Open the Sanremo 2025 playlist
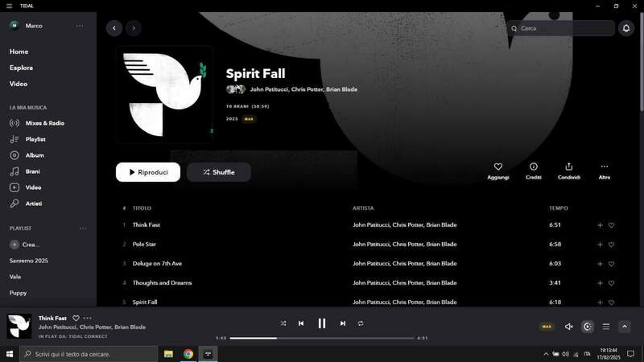 click(29, 261)
